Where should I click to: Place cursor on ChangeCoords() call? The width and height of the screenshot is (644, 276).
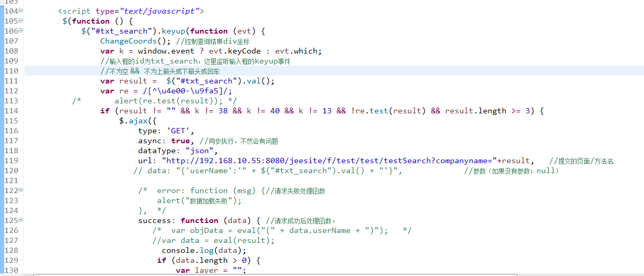click(135, 41)
